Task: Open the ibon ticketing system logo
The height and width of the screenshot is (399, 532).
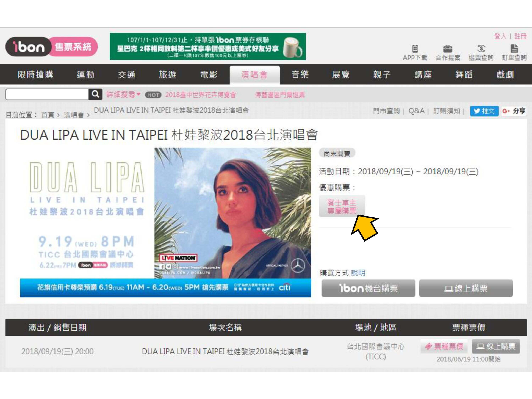Action: pyautogui.click(x=52, y=47)
